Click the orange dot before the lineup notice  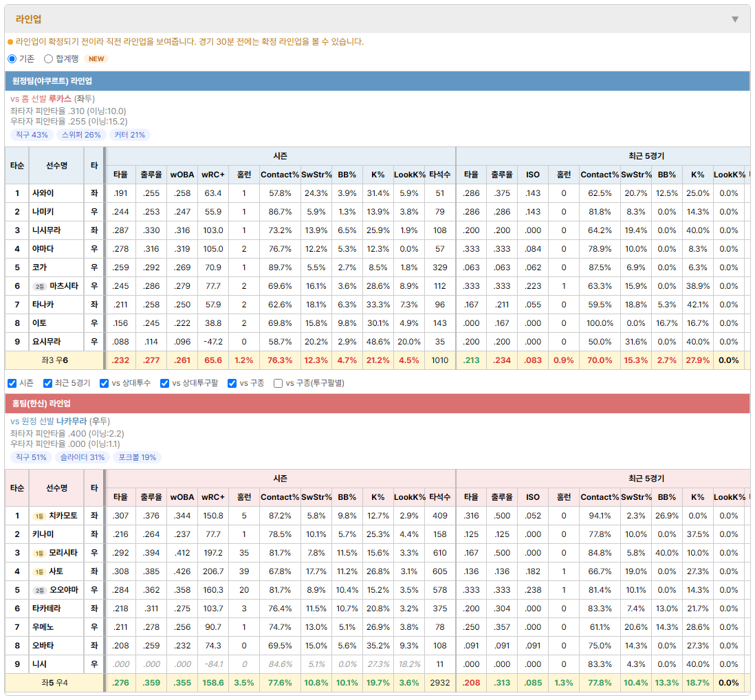point(10,42)
